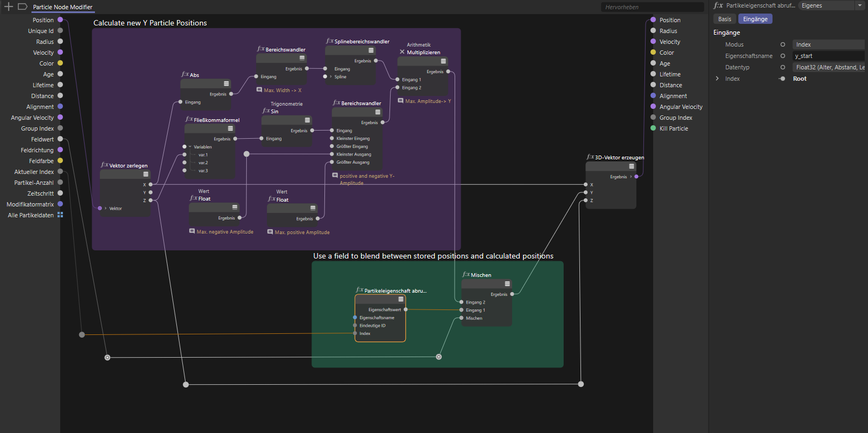Open the Datentyp Float32 dropdown
The image size is (868, 433).
[x=828, y=67]
